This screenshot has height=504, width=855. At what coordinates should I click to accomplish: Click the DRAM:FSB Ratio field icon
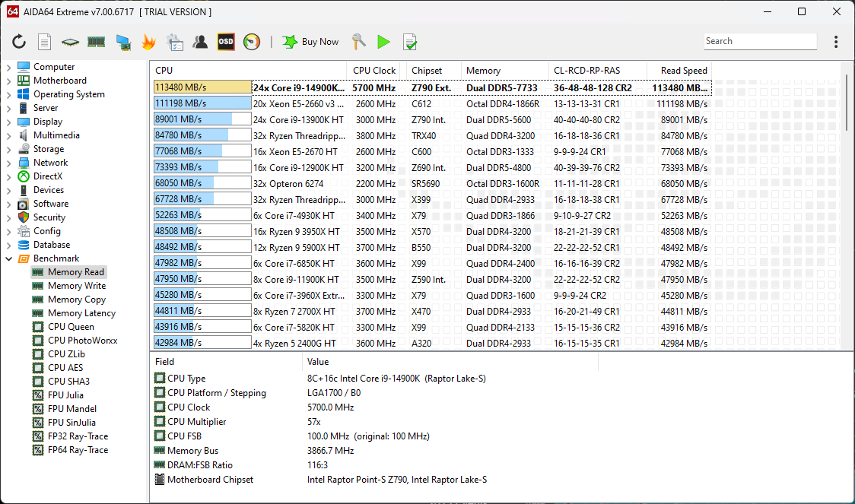[160, 464]
